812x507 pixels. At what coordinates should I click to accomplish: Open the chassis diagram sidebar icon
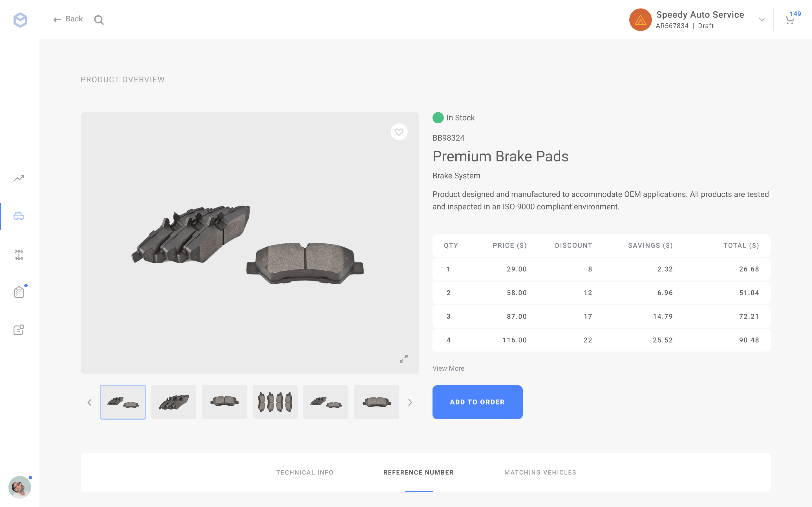(x=19, y=255)
